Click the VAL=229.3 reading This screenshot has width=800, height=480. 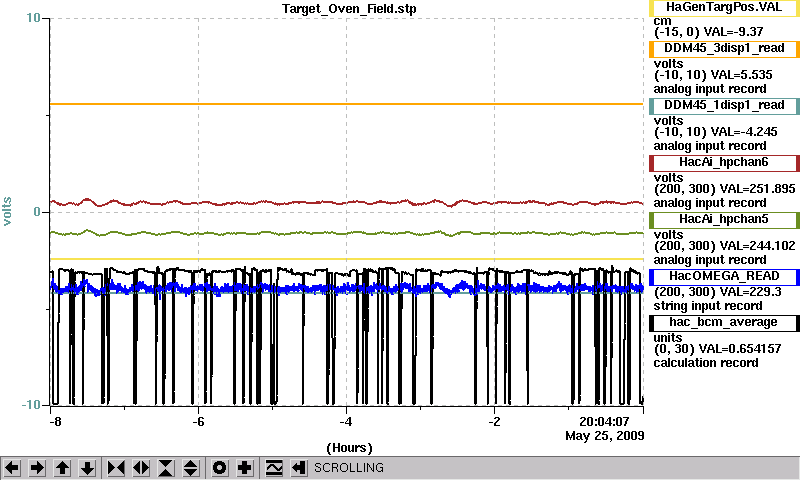pos(750,292)
